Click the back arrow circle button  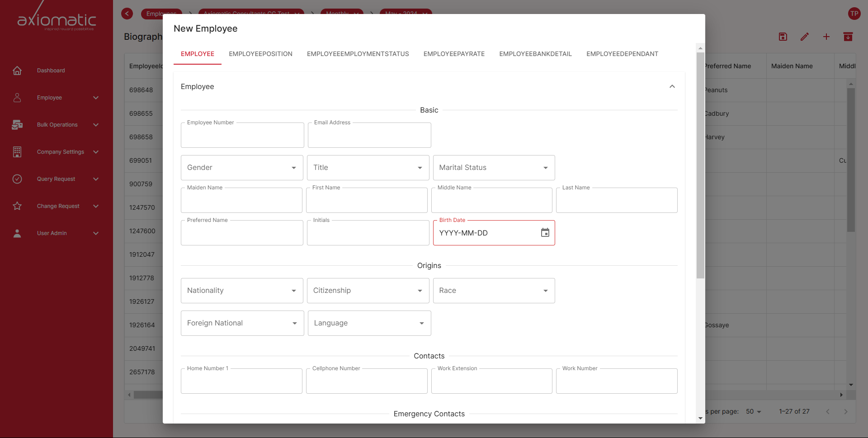[x=127, y=14]
